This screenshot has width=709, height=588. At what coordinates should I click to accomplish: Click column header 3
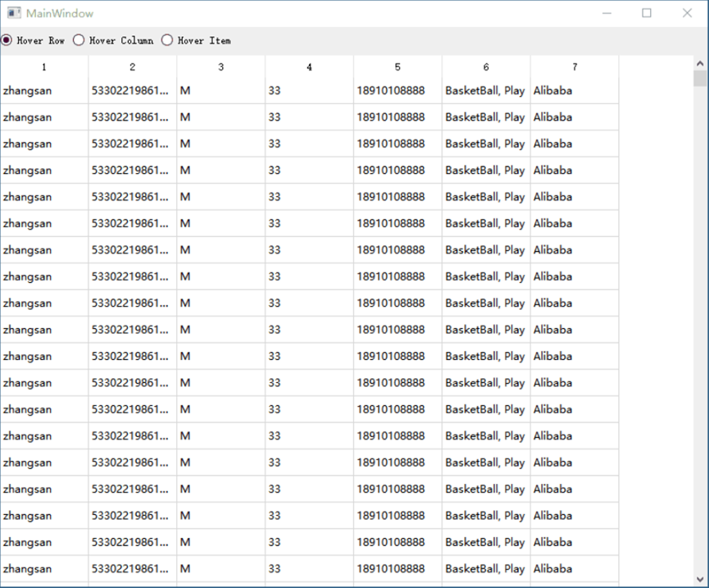221,67
